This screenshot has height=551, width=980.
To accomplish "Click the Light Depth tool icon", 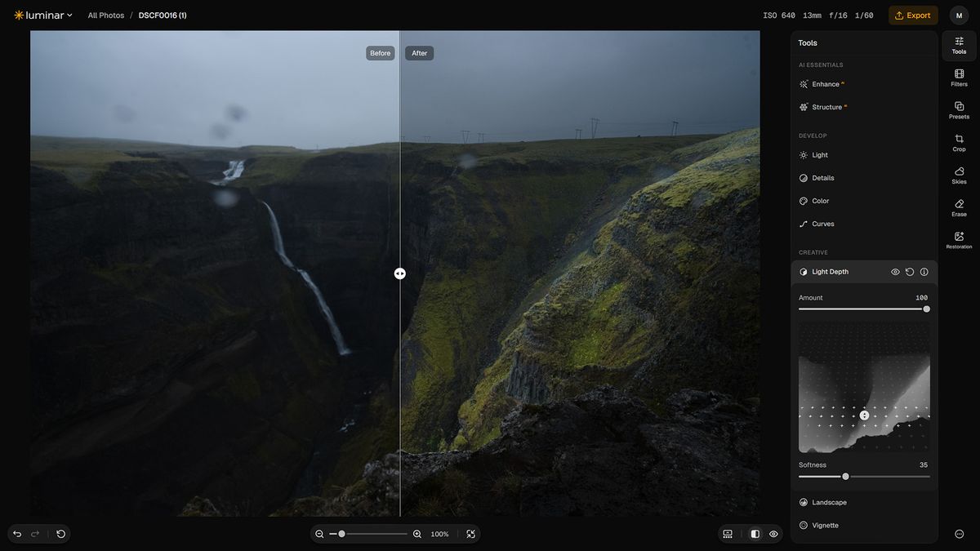I will pos(804,272).
